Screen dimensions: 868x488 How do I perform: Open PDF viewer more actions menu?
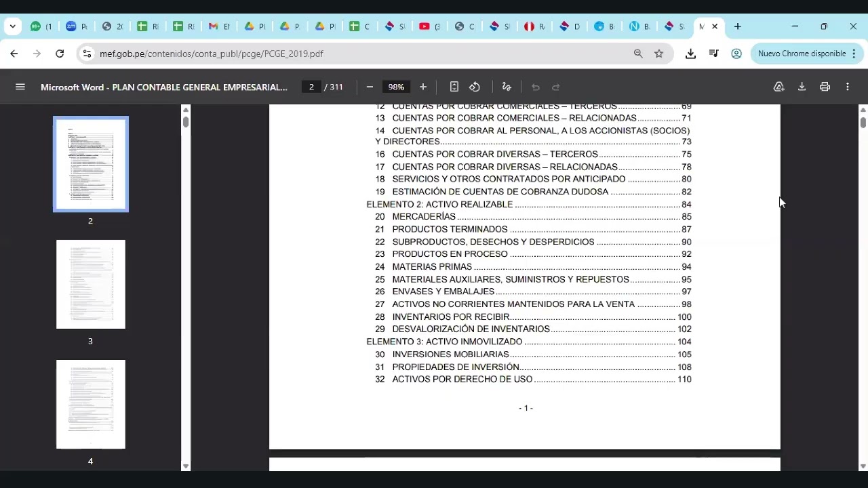(x=848, y=87)
